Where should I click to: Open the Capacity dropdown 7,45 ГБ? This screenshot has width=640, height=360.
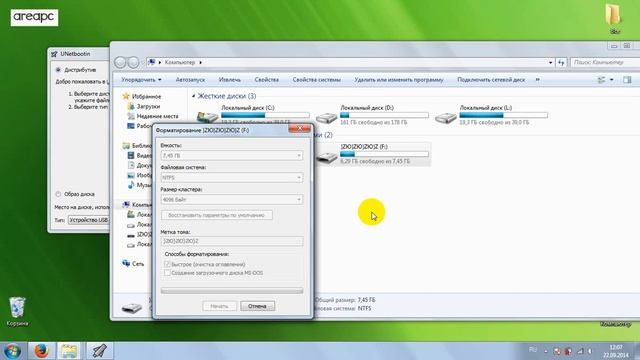click(232, 156)
